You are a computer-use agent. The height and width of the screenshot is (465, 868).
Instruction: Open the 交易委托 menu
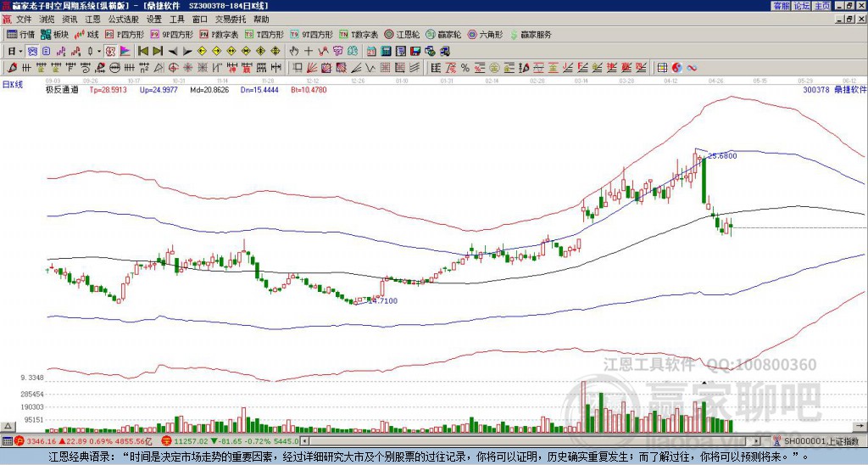coord(231,20)
